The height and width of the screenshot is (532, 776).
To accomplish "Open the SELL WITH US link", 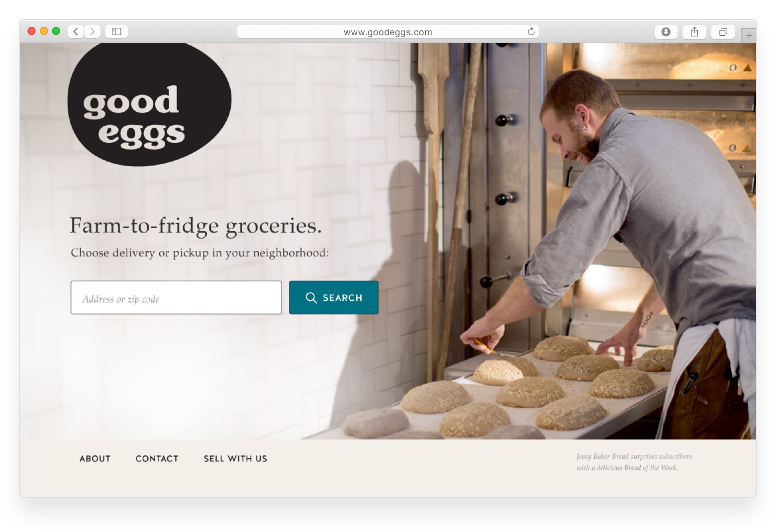I will [x=235, y=458].
